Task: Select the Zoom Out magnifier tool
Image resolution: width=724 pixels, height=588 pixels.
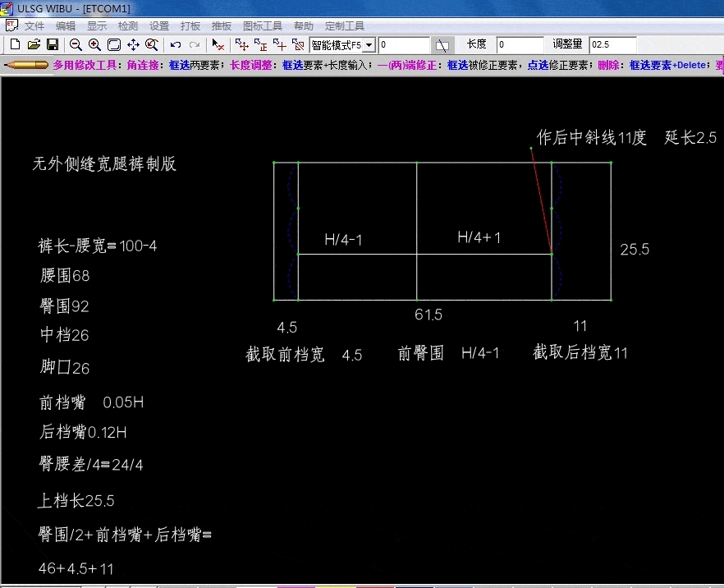Action: tap(76, 45)
